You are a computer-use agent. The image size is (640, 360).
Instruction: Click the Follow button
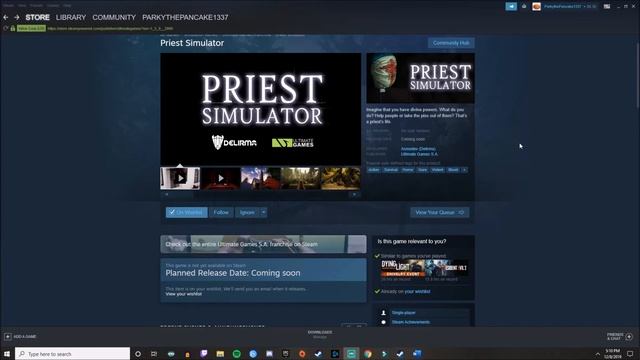221,212
